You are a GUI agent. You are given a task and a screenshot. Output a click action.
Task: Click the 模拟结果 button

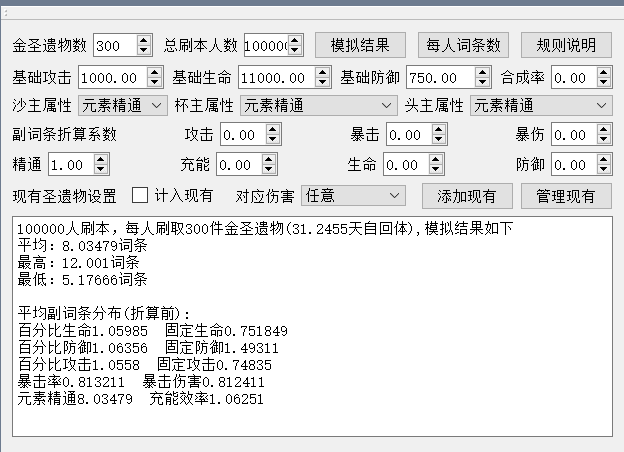(360, 45)
